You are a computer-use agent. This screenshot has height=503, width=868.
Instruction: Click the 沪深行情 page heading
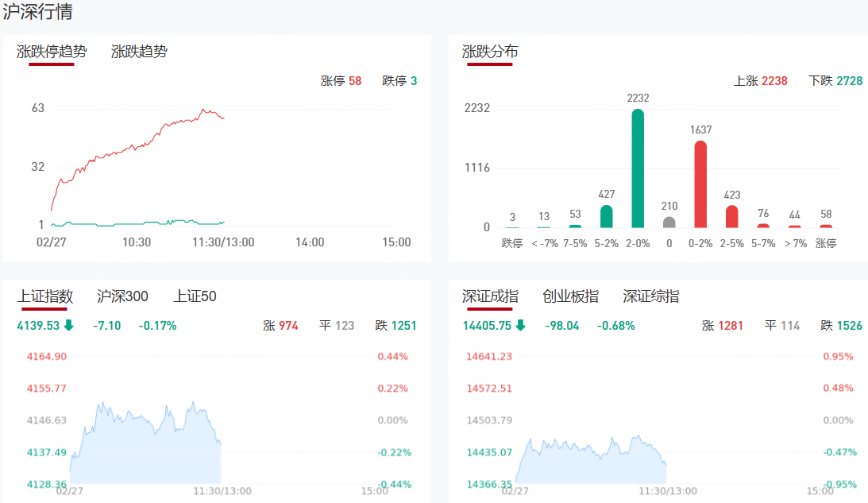(x=39, y=12)
